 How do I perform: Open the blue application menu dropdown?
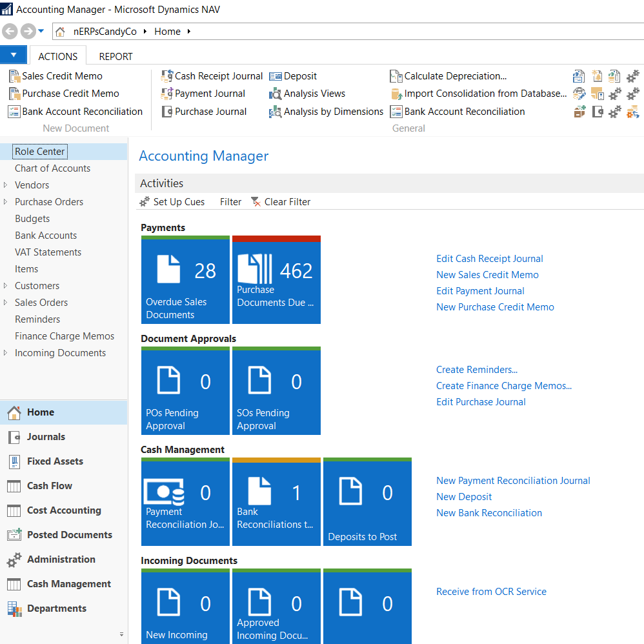pyautogui.click(x=14, y=55)
